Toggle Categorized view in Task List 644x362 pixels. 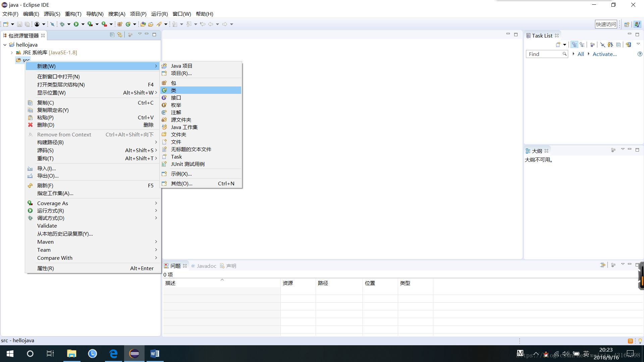coord(575,45)
